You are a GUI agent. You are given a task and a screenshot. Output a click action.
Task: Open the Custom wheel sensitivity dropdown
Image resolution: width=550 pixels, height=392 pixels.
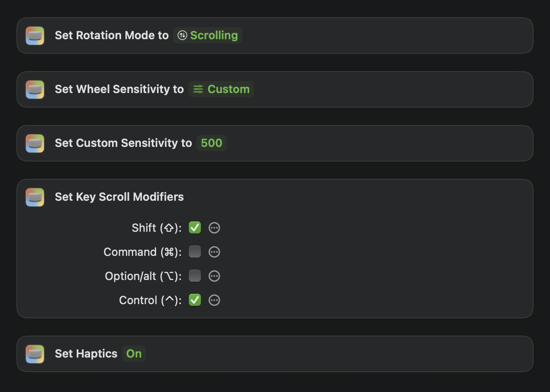[221, 89]
